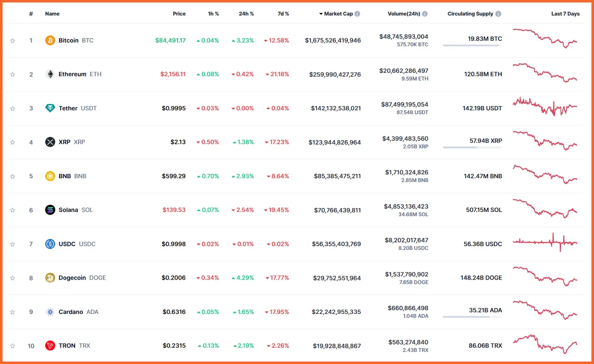The width and height of the screenshot is (594, 364).
Task: Click the Volume(24h) column header
Action: tap(404, 14)
